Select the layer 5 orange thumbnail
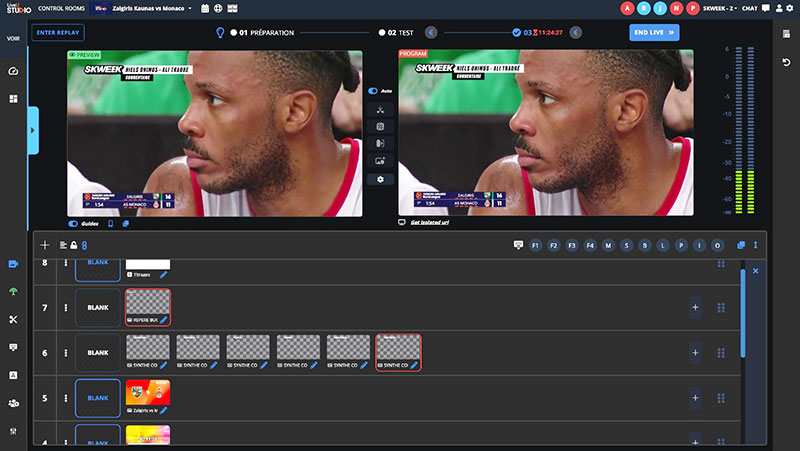The image size is (800, 451). click(x=148, y=395)
